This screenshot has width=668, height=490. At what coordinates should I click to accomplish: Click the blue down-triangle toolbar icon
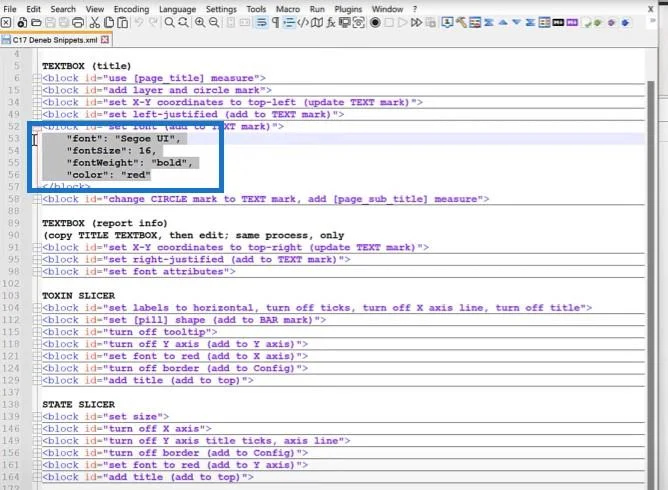(x=516, y=23)
